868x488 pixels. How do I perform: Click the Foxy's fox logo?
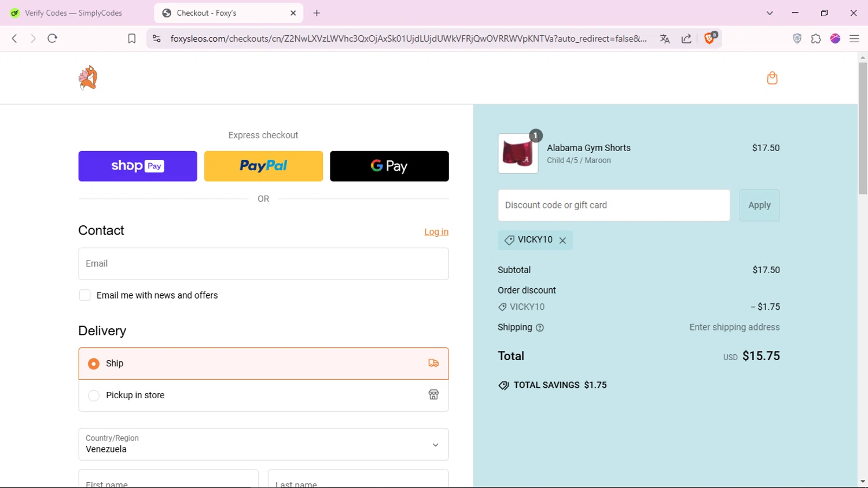coord(88,78)
